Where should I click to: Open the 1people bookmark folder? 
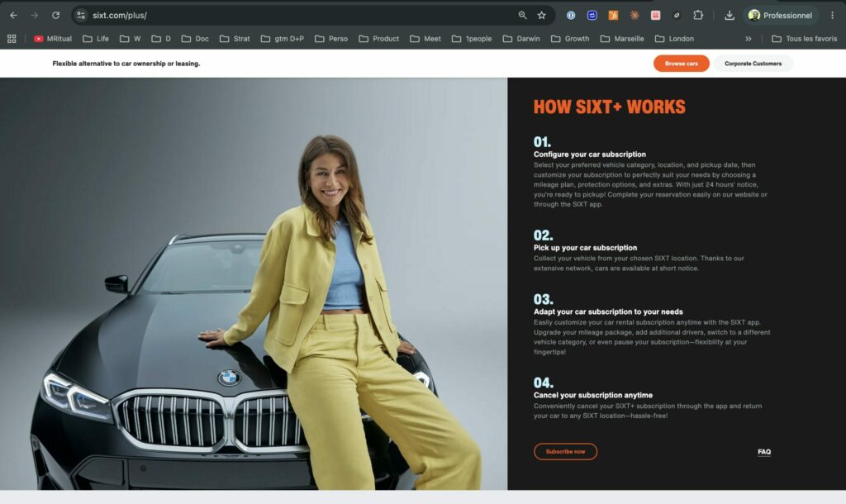click(x=472, y=39)
